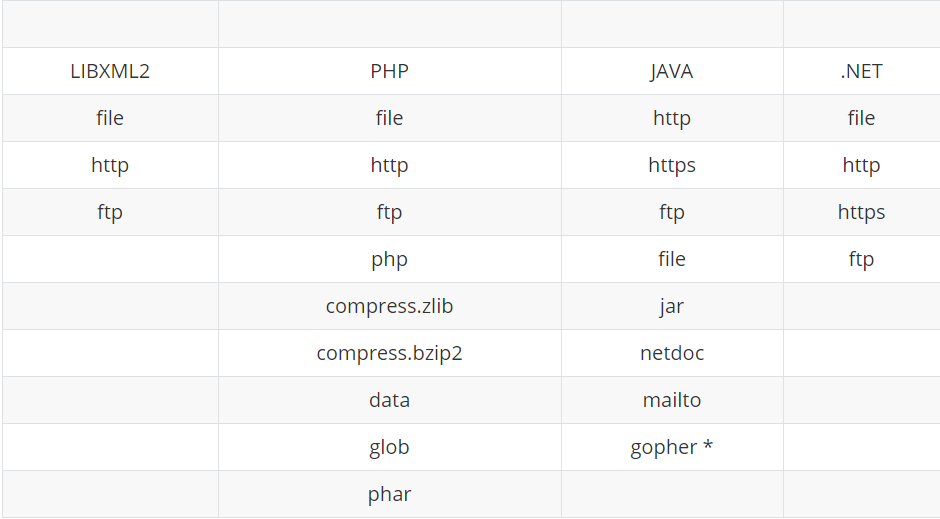The image size is (940, 519).
Task: Click 'file' entry in JAVA column
Action: pos(671,259)
